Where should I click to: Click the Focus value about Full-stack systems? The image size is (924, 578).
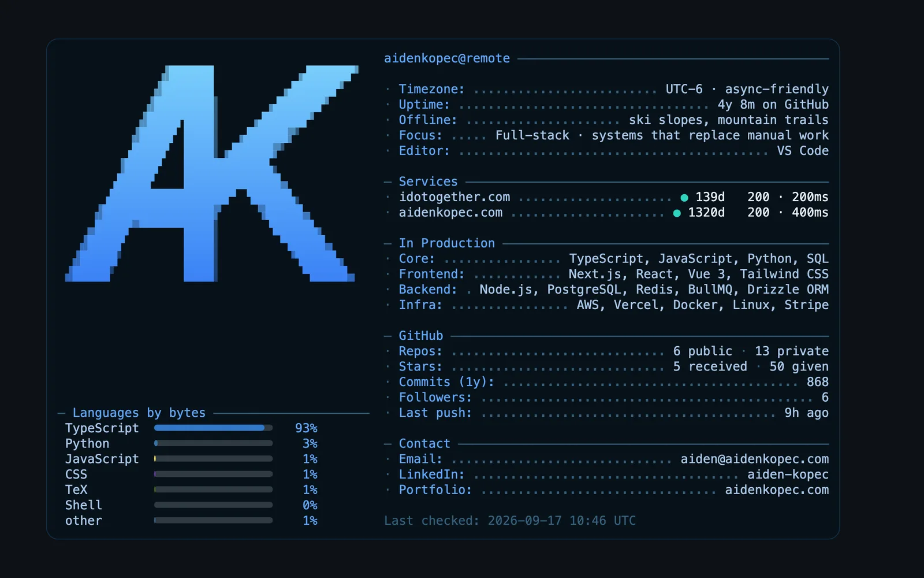click(662, 135)
